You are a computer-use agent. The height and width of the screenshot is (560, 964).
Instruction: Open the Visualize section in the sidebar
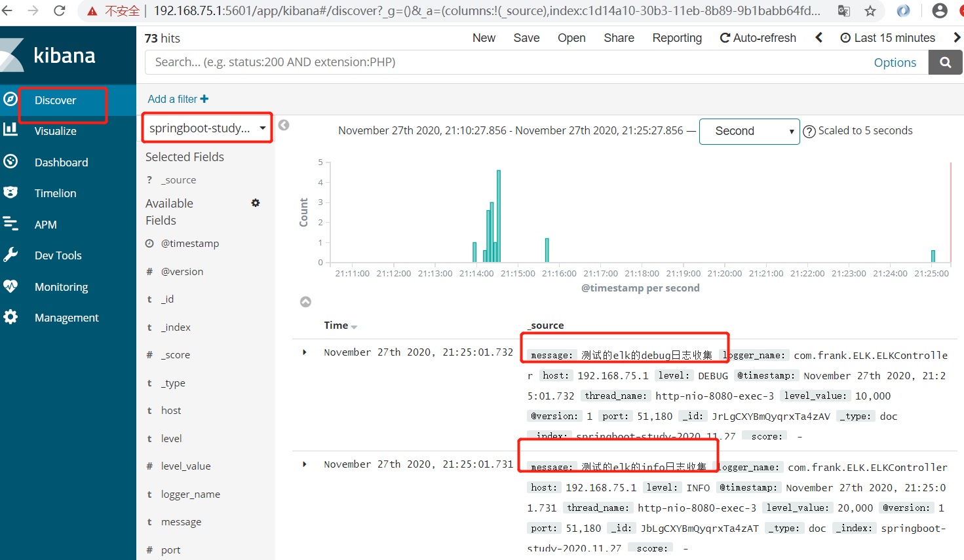tap(56, 130)
